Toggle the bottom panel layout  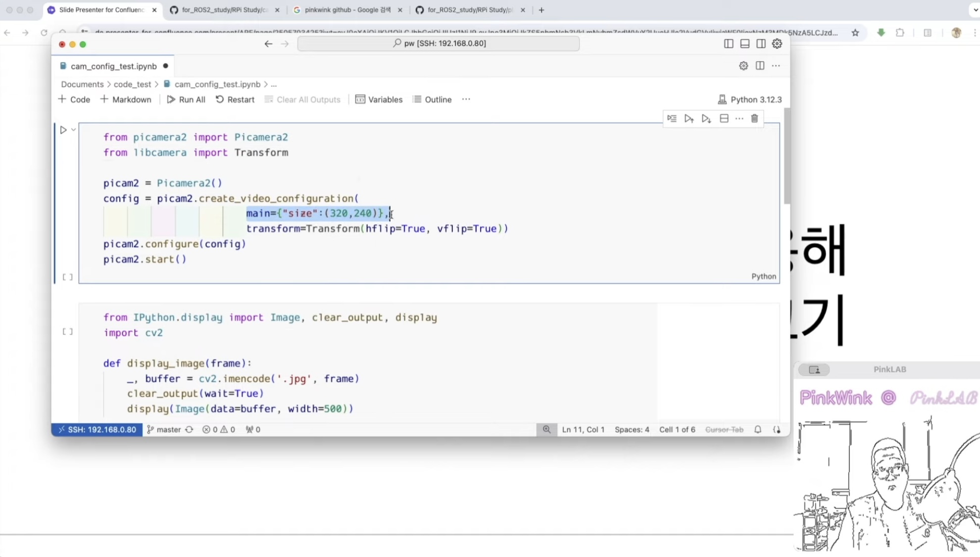744,44
